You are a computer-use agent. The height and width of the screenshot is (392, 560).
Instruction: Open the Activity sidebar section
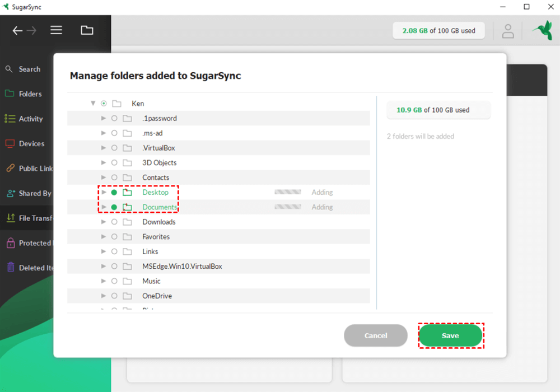pos(31,119)
